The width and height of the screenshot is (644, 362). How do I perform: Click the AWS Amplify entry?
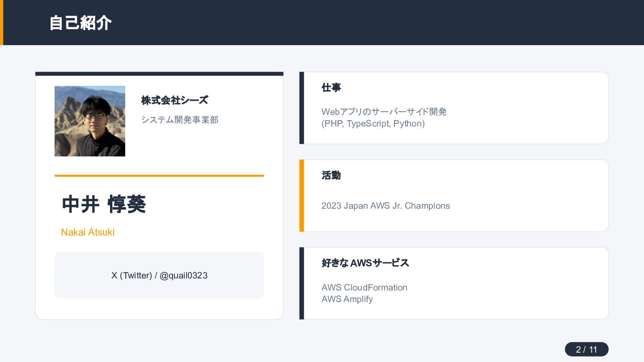tap(347, 299)
